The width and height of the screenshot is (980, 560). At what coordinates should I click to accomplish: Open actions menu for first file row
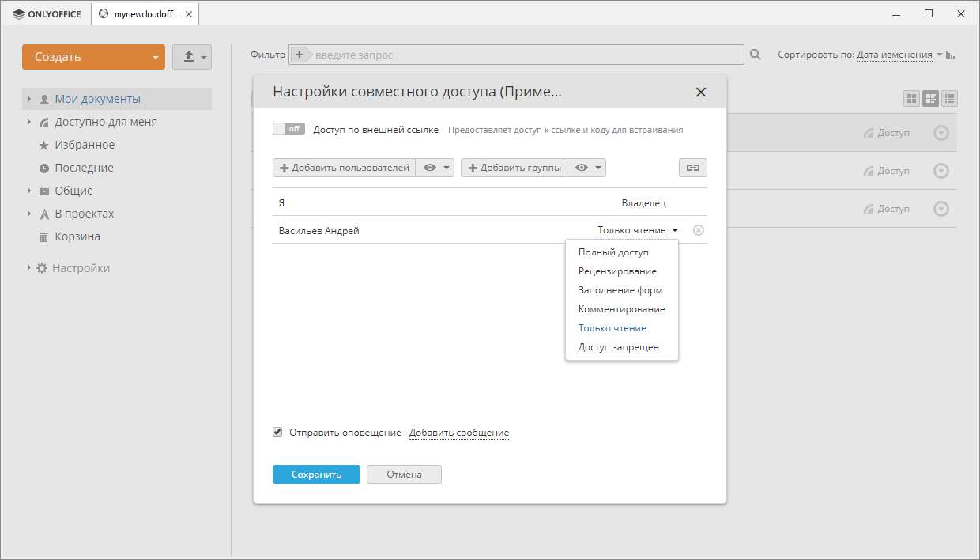click(940, 133)
